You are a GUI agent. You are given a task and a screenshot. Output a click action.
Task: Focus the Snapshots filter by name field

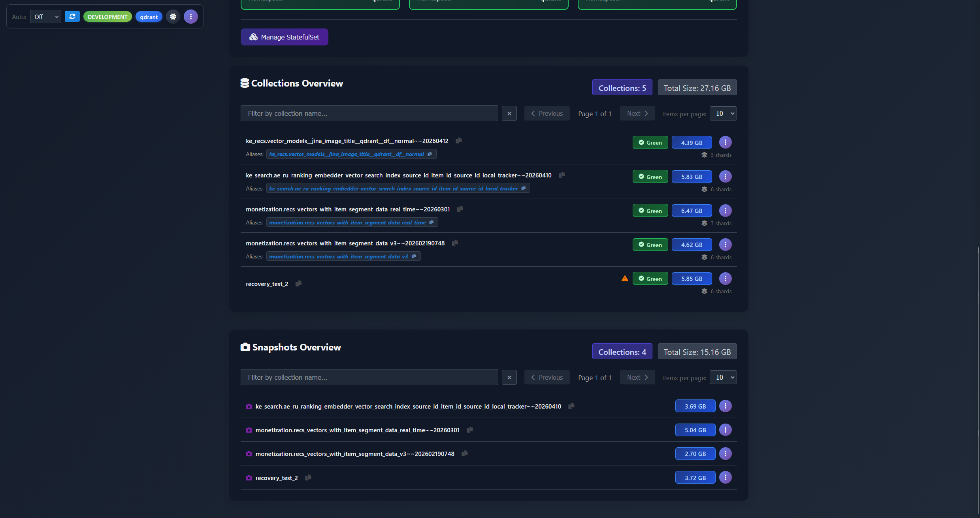click(369, 377)
